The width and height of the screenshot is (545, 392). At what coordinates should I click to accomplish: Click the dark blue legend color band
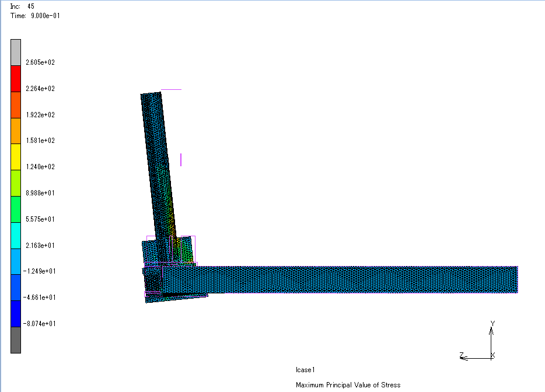[16, 314]
